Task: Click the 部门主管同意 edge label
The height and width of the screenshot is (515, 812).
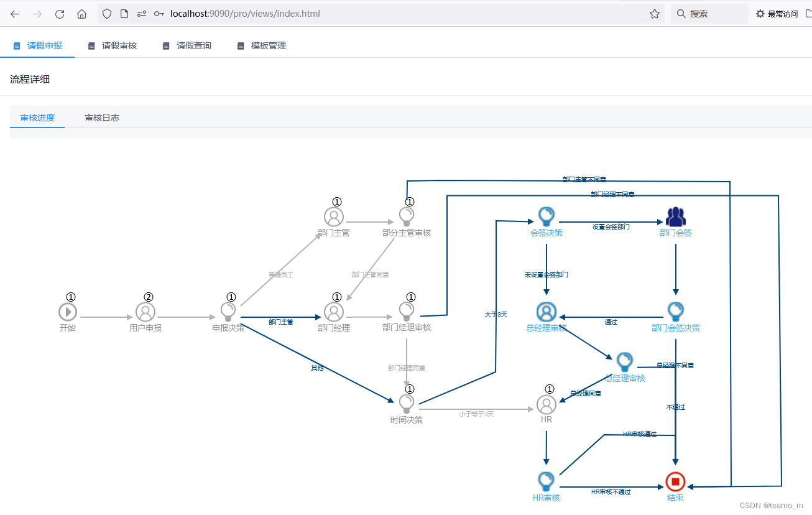Action: tap(370, 274)
